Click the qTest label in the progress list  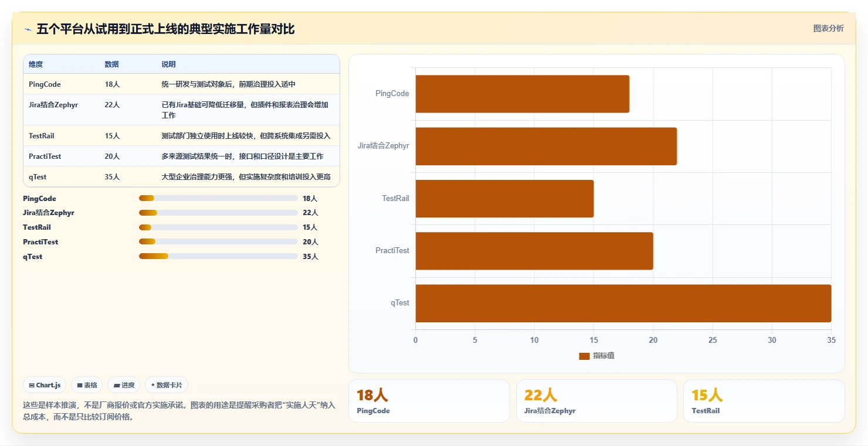(x=33, y=257)
